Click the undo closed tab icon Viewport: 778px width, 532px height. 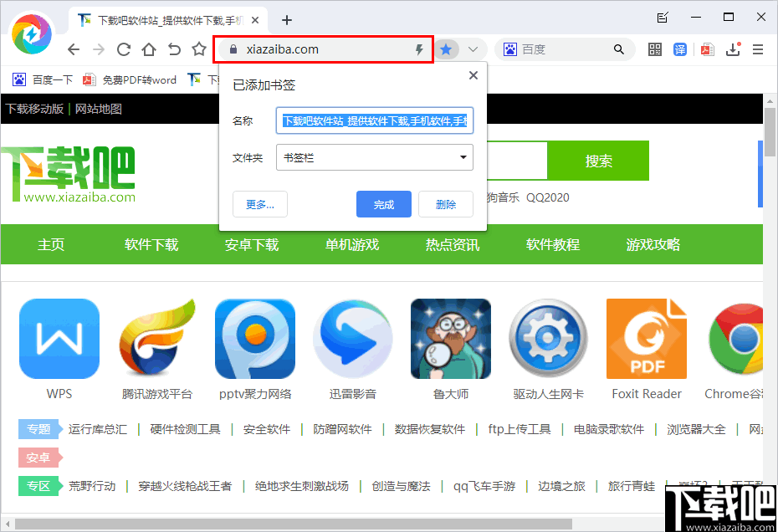174,49
